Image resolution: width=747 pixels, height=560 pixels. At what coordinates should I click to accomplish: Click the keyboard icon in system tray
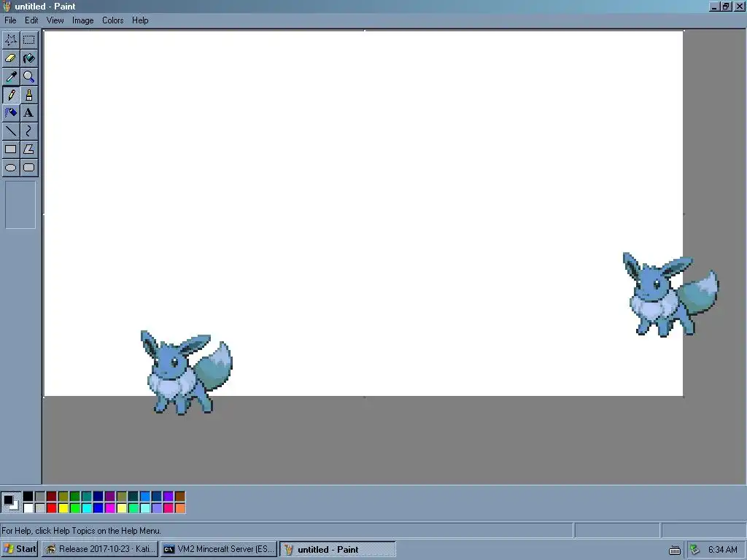[x=675, y=550]
